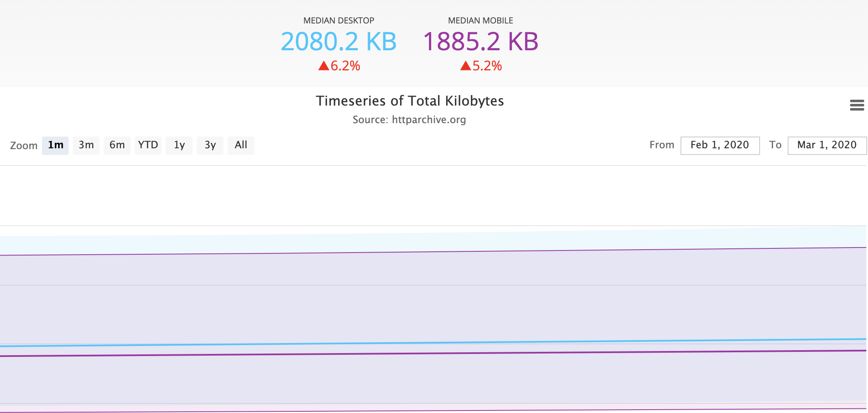Select the YTD zoom preset
Screen dimensions: 868x413
(x=148, y=145)
